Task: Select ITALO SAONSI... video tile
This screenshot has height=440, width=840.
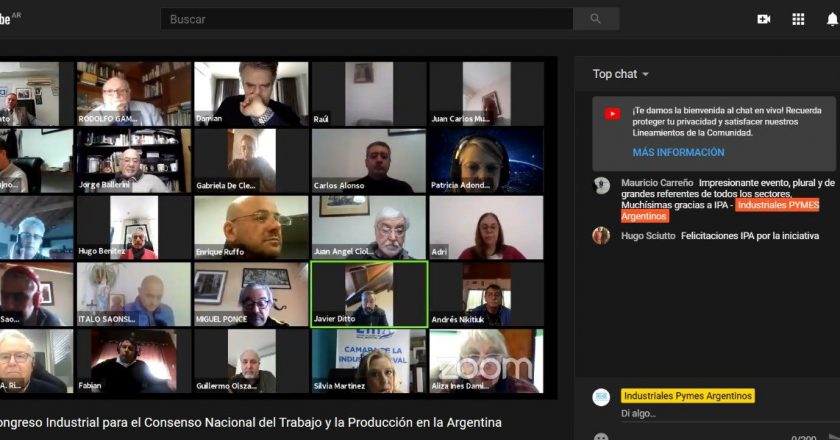Action: pos(134,294)
